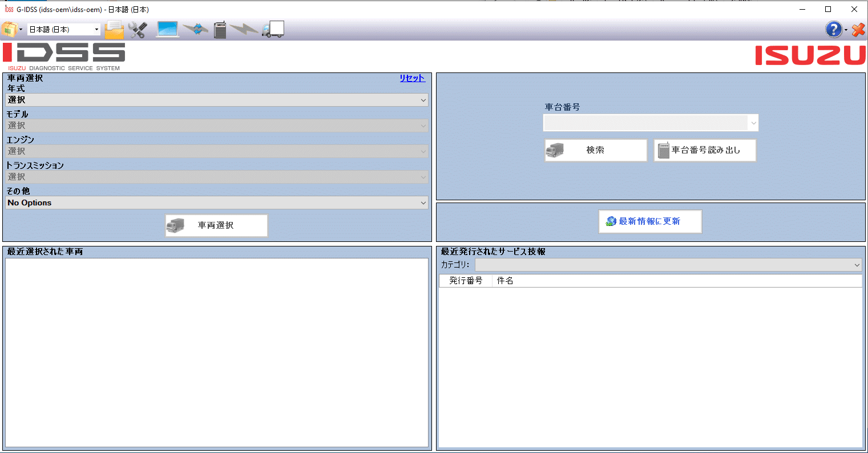This screenshot has width=868, height=453.
Task: Click the wrench-and-screwdriver settings icon
Action: pos(137,29)
